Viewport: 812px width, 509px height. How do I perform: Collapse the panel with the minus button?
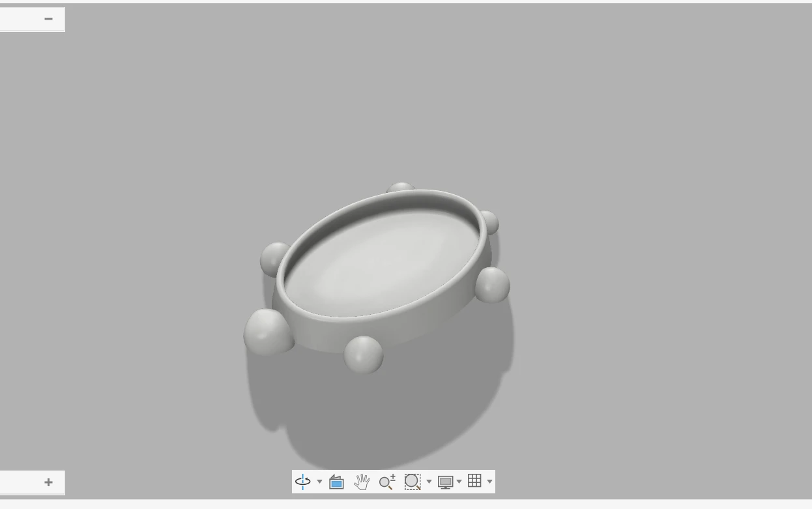click(x=48, y=19)
